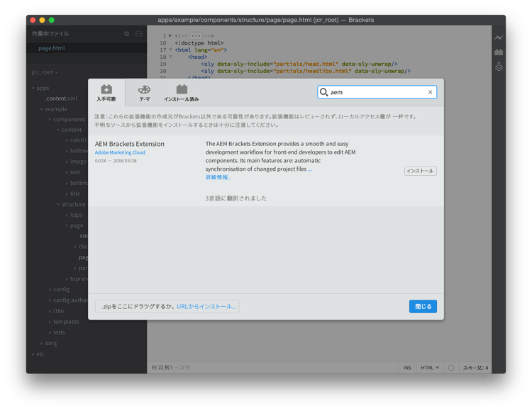Expand the tests folder
This screenshot has height=411, width=532.
click(x=50, y=333)
